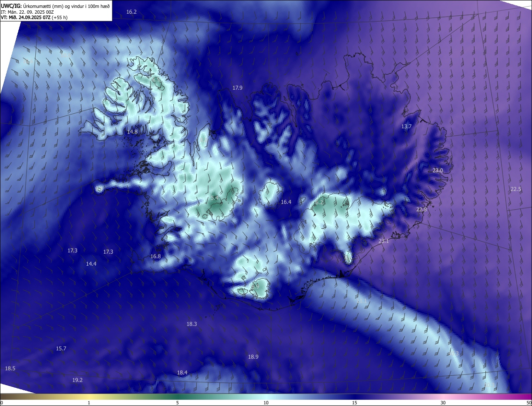Click the 'VT: Mið. 24.09.2025 07Z (+55 h)' line
Viewport: 532px width, 406px height.
click(34, 17)
